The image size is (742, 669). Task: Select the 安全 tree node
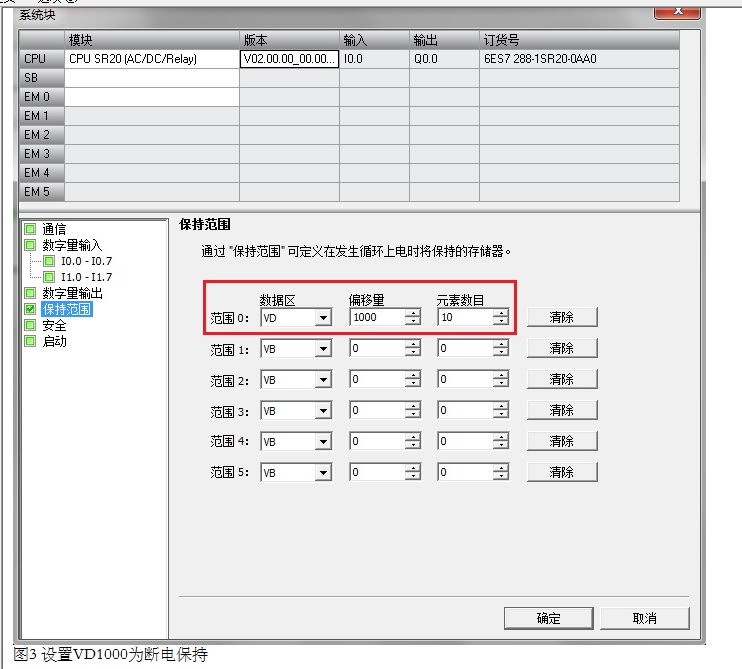click(54, 325)
